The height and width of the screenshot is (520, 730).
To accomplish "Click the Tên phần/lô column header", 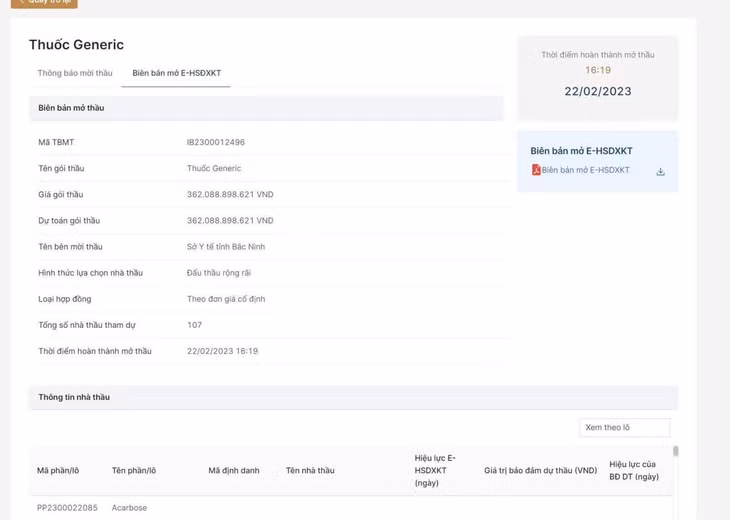I will (134, 470).
